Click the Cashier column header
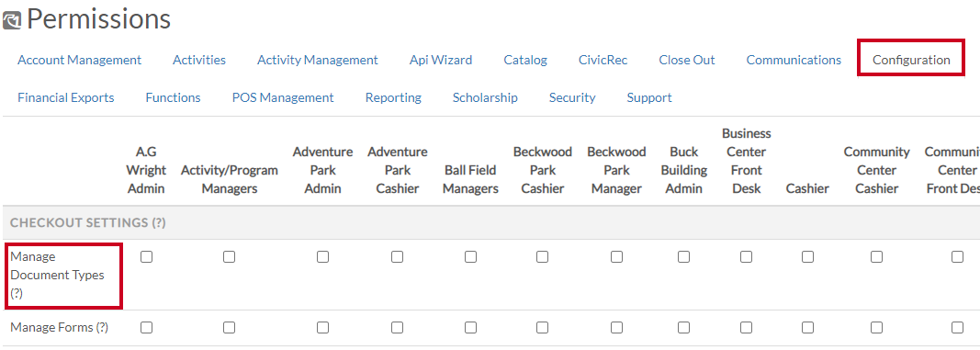Screen dimensions: 980x350 click(807, 188)
